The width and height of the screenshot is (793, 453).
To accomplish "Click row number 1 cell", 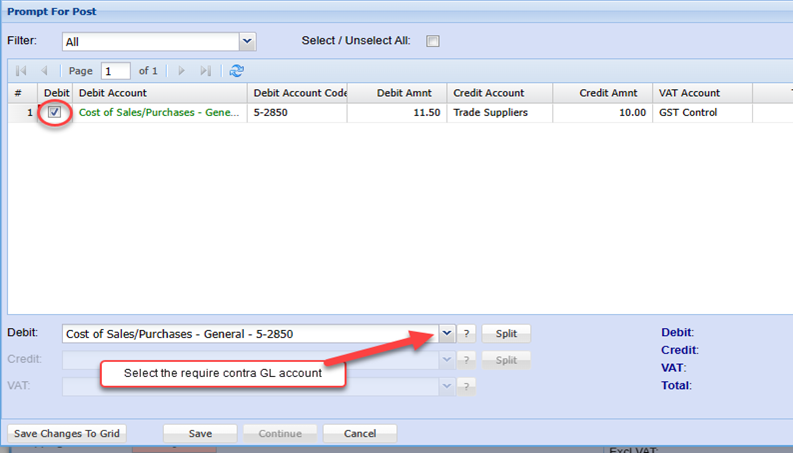I will click(22, 112).
